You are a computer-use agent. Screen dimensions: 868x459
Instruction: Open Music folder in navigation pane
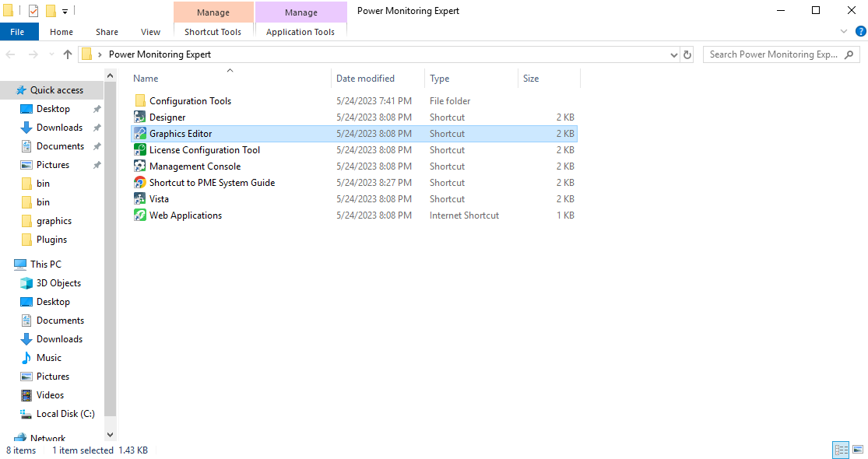click(49, 358)
